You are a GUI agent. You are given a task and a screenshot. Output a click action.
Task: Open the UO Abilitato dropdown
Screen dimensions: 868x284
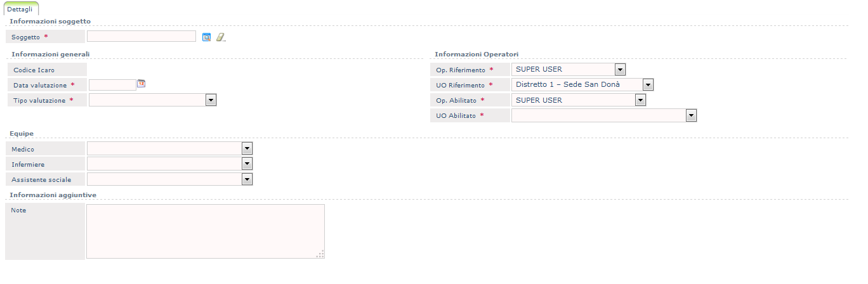pos(691,115)
